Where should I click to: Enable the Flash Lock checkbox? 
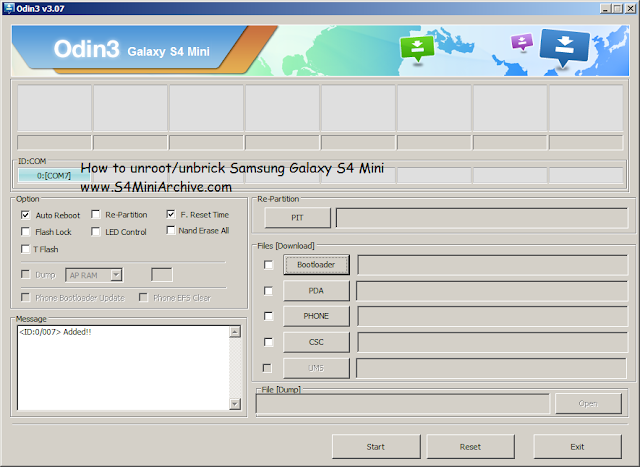[25, 231]
